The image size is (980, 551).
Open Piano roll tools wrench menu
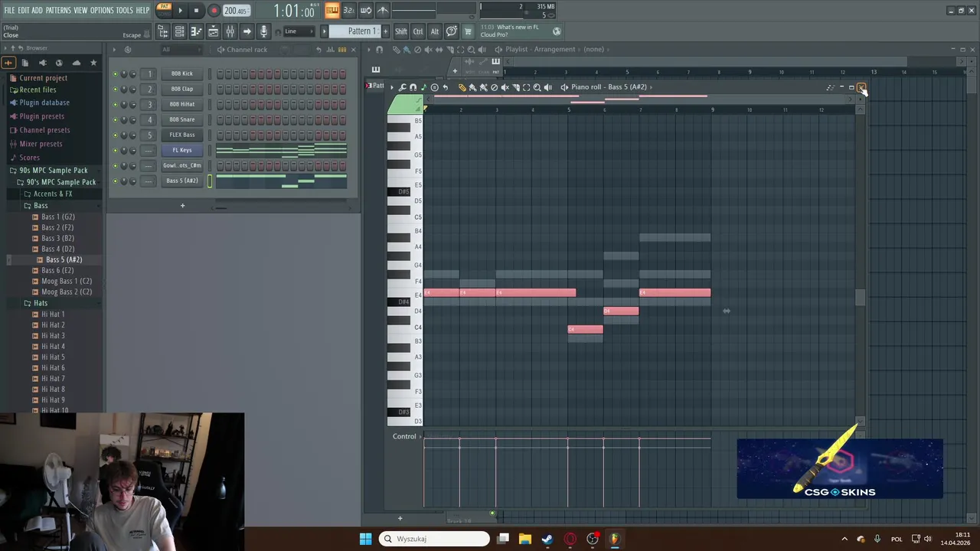pyautogui.click(x=402, y=87)
